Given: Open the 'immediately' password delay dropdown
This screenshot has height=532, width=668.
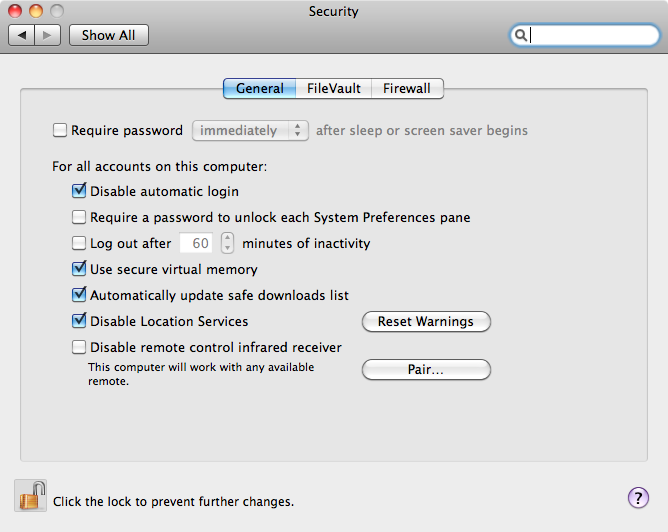Looking at the screenshot, I should (x=250, y=130).
